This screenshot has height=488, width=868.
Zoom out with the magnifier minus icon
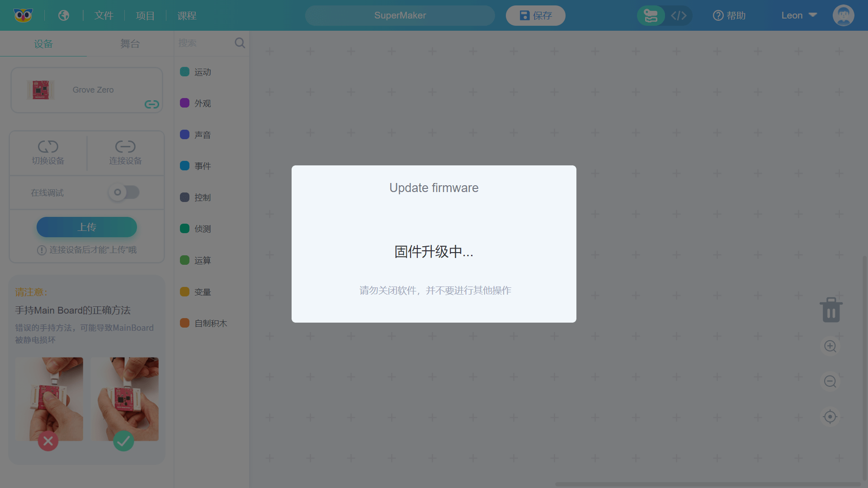830,381
